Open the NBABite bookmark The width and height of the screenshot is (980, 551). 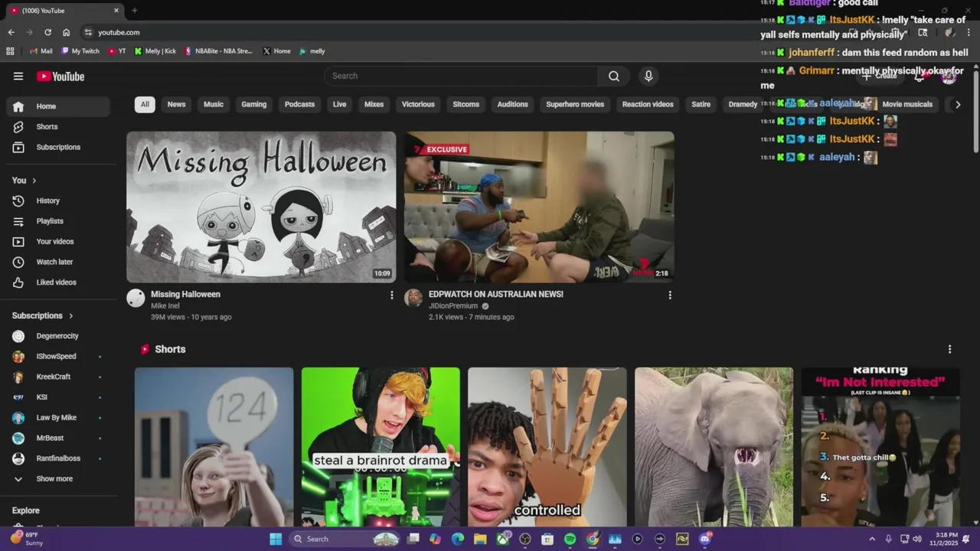click(x=218, y=51)
